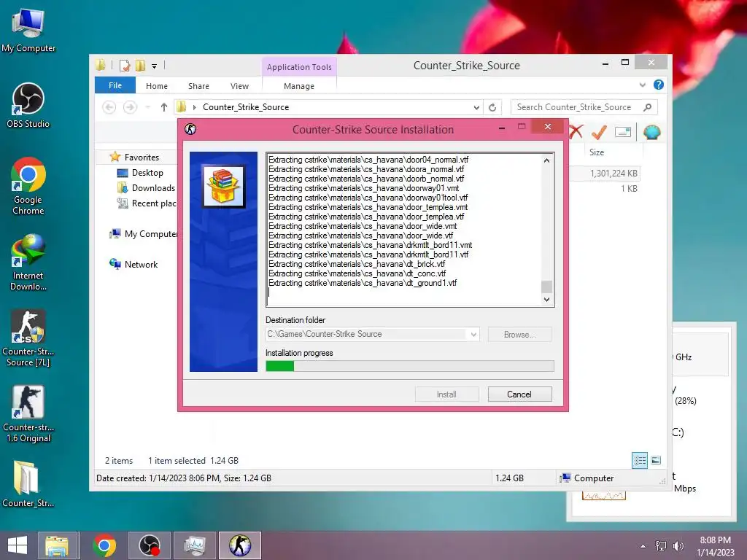The height and width of the screenshot is (560, 747).
Task: Show hidden tray icons arrow
Action: coord(643,546)
